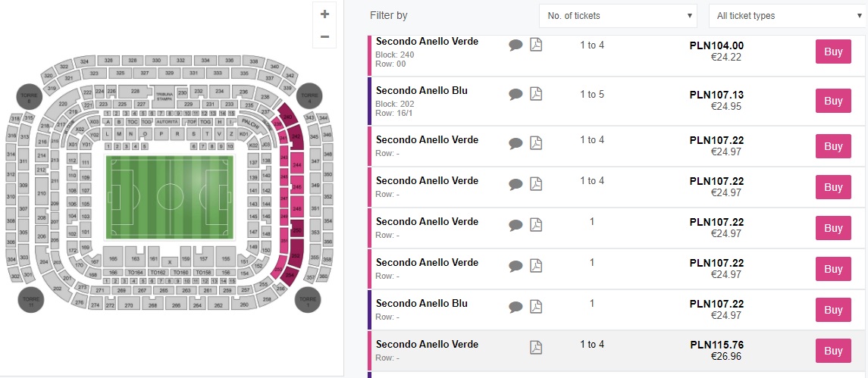Image resolution: width=868 pixels, height=378 pixels.
Task: Buy the PLN107.13 Secondo Anello Blu ticket
Action: click(833, 101)
